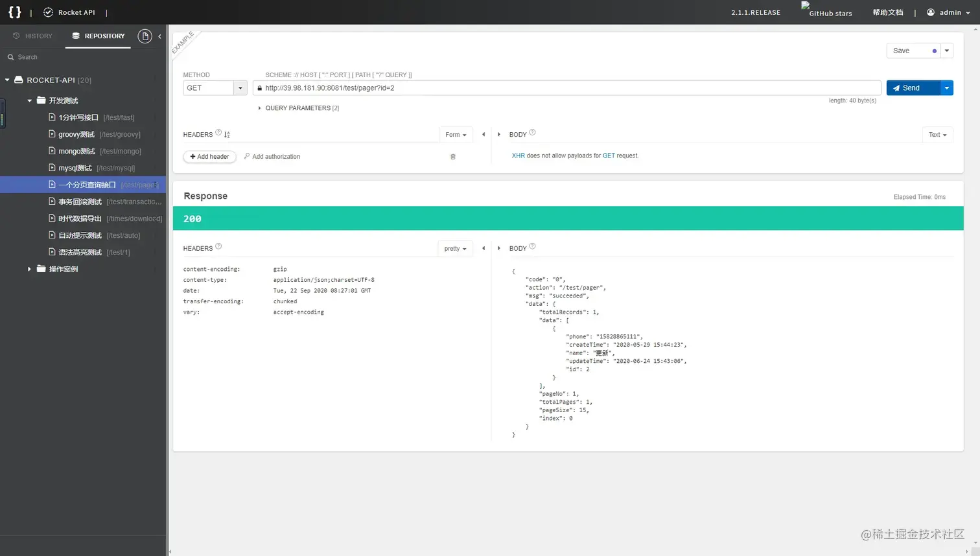Switch to the REPOSITORY tab
This screenshot has width=980, height=556.
(98, 36)
